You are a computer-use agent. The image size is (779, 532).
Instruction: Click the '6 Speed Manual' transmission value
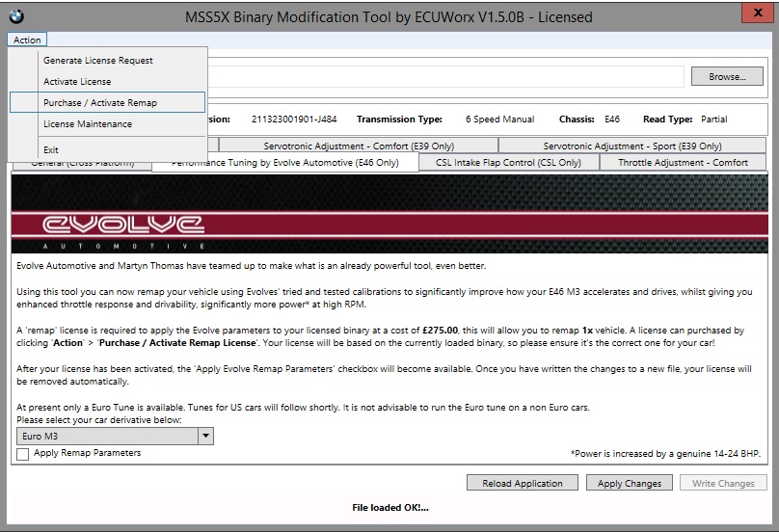click(x=499, y=120)
